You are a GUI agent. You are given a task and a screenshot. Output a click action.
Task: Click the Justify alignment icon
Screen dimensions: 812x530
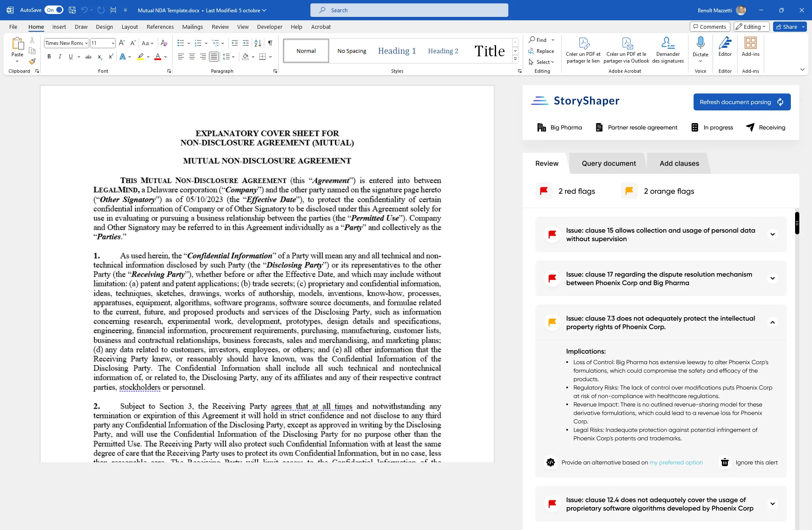(x=214, y=57)
